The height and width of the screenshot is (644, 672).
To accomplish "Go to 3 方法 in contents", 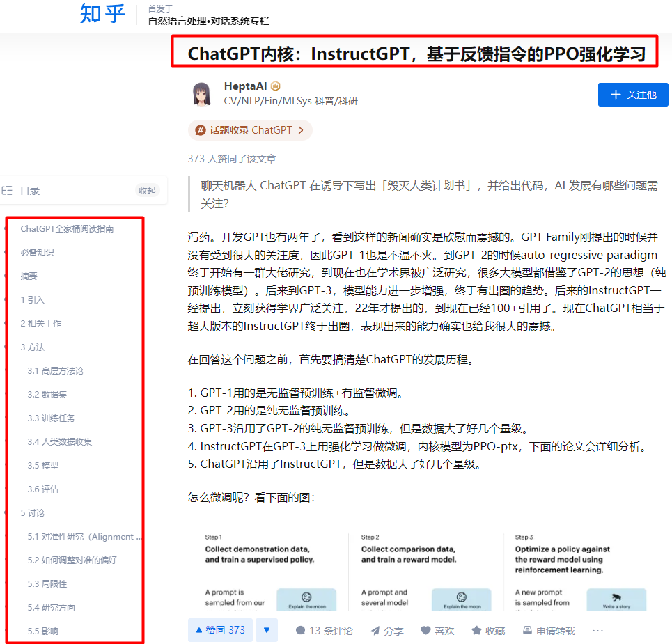I will point(33,347).
